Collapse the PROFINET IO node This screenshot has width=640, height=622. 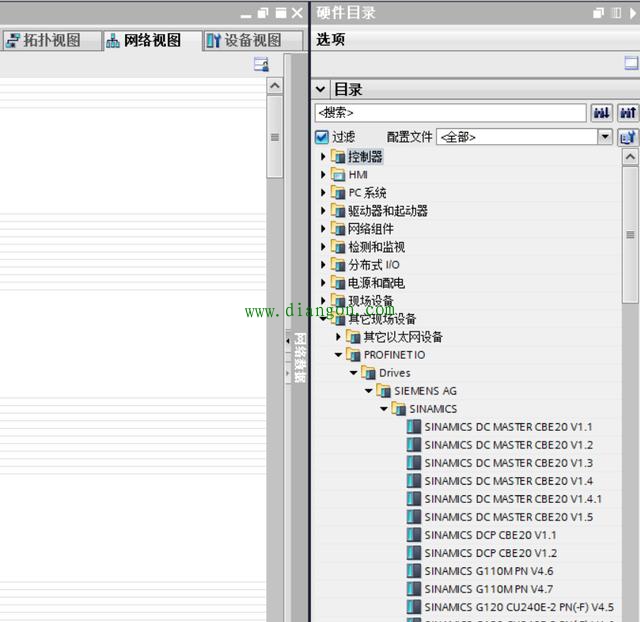click(339, 355)
